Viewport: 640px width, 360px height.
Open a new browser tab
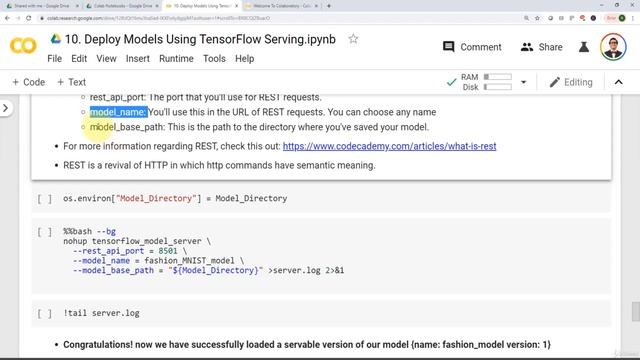[x=329, y=6]
